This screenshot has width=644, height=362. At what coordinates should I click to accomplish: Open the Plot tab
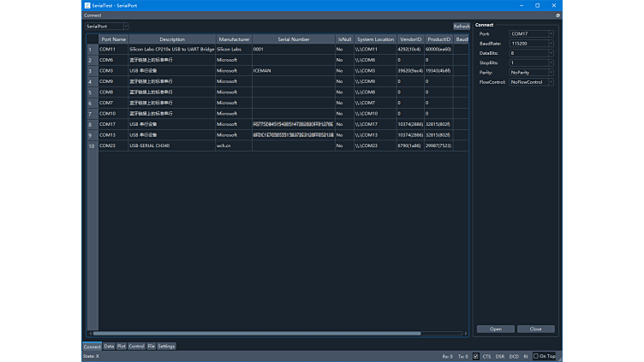122,347
